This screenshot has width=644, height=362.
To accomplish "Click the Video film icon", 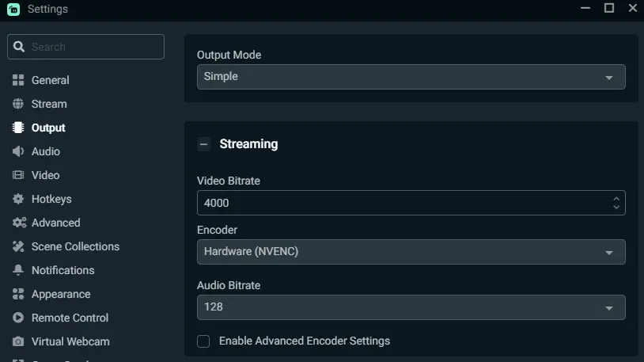I will 18,175.
